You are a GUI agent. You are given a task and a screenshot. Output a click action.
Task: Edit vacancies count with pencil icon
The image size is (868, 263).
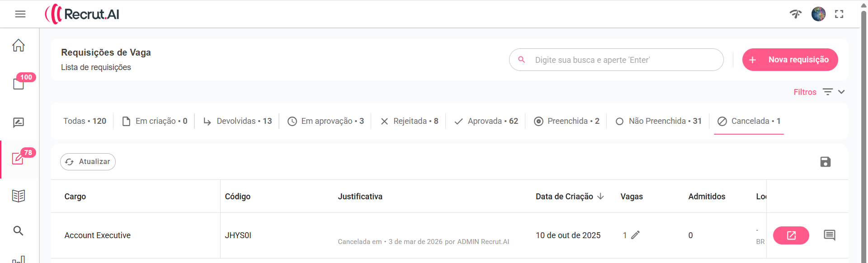click(636, 235)
